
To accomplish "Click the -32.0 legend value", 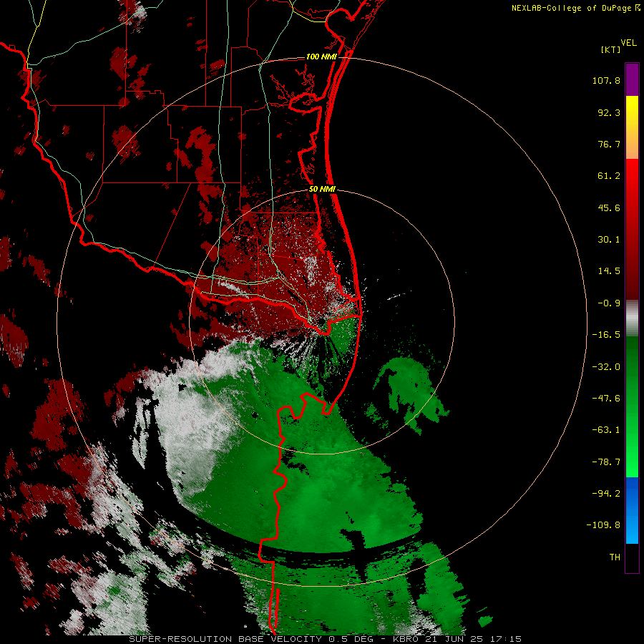I will pos(606,367).
